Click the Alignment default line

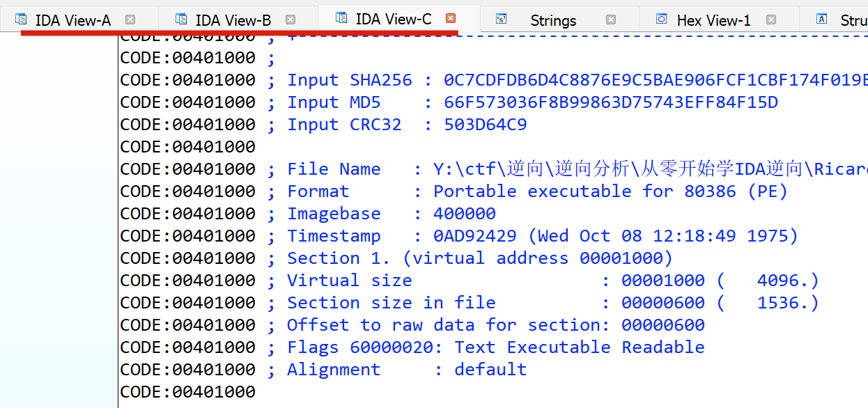tap(324, 370)
